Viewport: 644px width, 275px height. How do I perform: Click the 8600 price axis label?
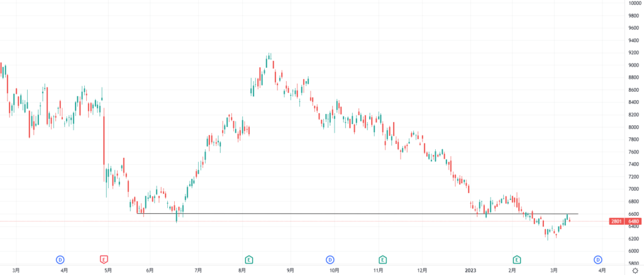(x=634, y=89)
